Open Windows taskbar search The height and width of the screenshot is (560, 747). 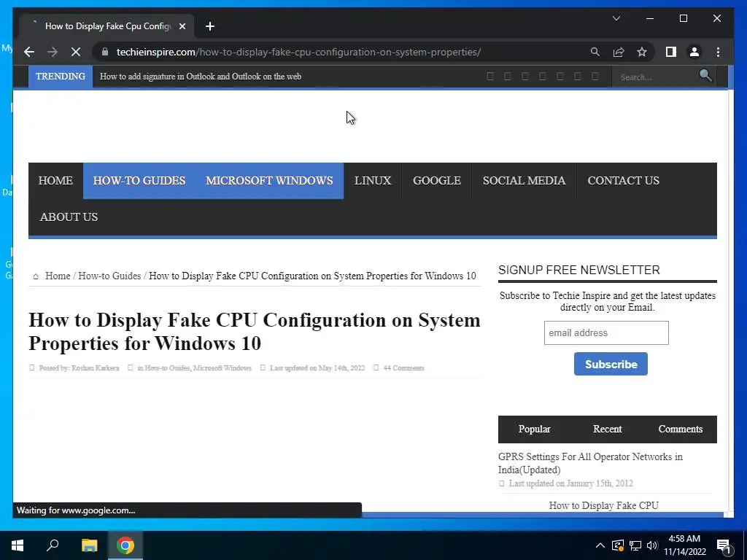(53, 545)
